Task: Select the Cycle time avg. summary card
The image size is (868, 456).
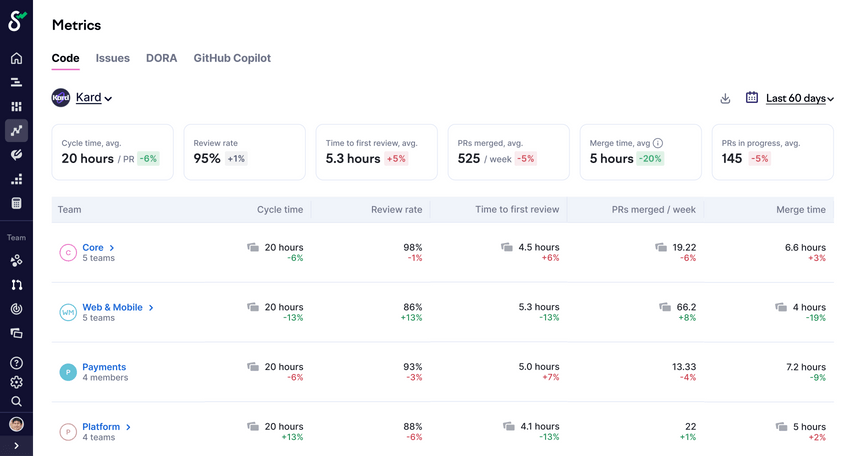Action: point(112,152)
